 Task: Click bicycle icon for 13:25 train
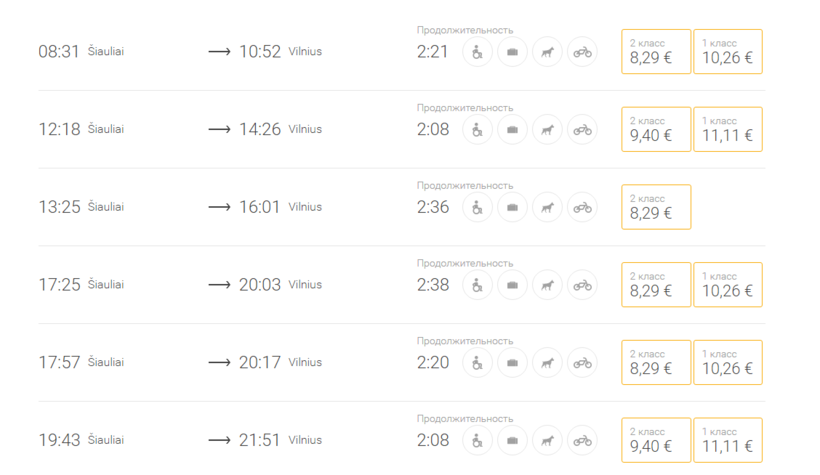pos(582,208)
